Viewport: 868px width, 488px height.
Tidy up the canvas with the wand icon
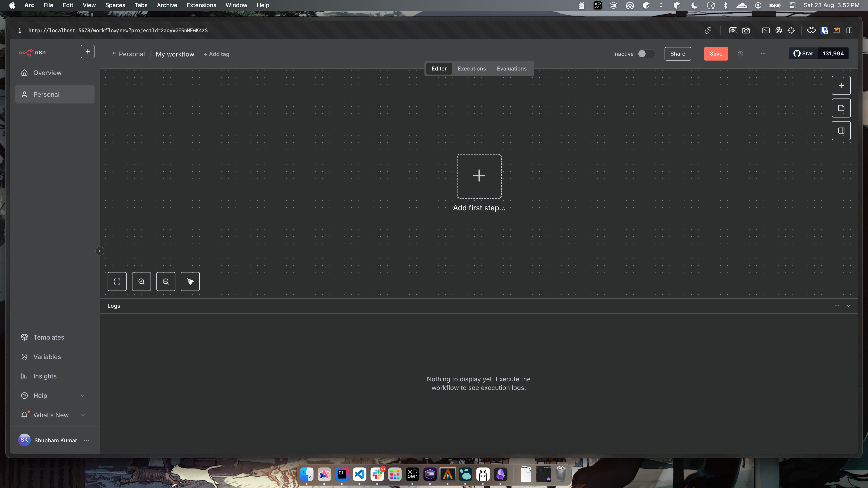point(190,281)
